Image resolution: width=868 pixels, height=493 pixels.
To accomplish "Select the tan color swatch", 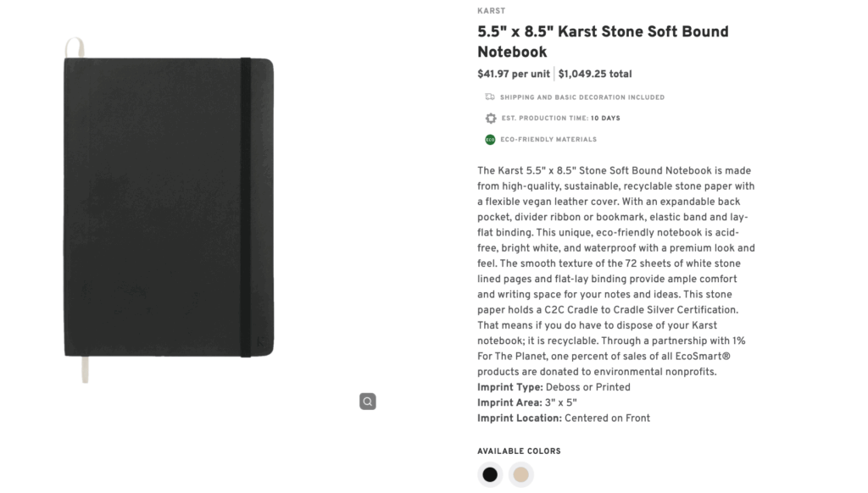I will pyautogui.click(x=520, y=474).
